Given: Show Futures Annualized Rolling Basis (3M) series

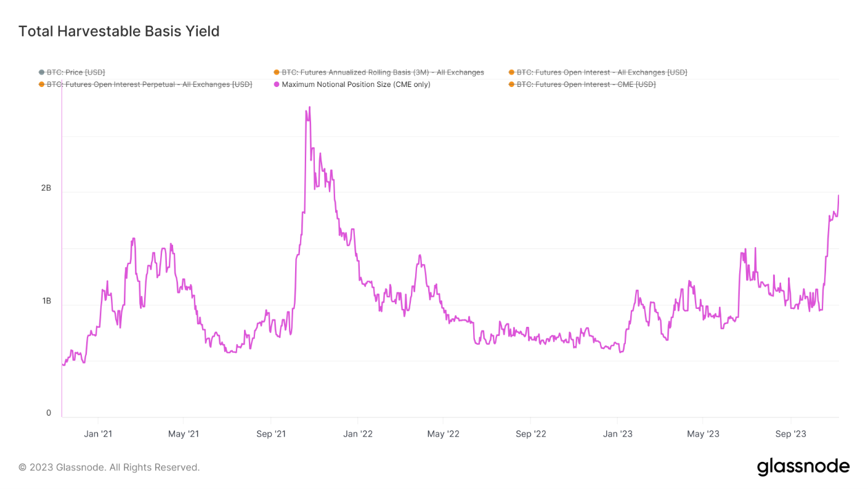Looking at the screenshot, I should coord(383,73).
